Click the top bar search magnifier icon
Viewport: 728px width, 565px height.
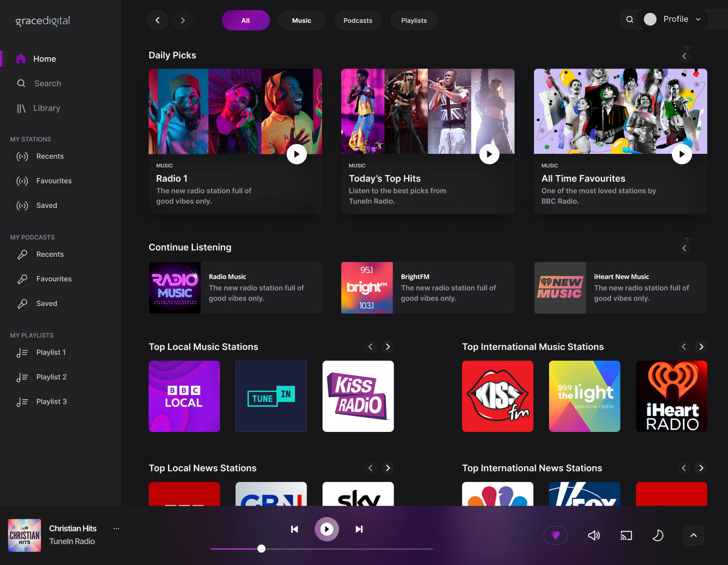(x=630, y=19)
